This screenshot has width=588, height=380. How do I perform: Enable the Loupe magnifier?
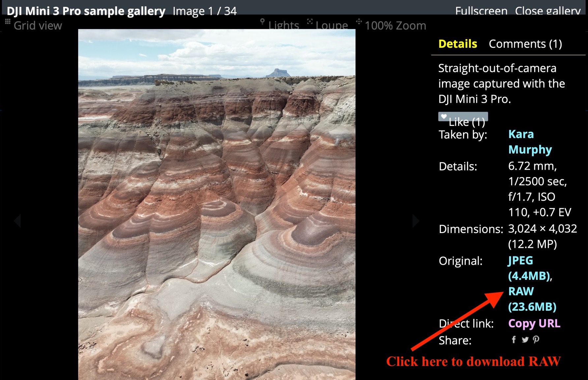(x=327, y=25)
